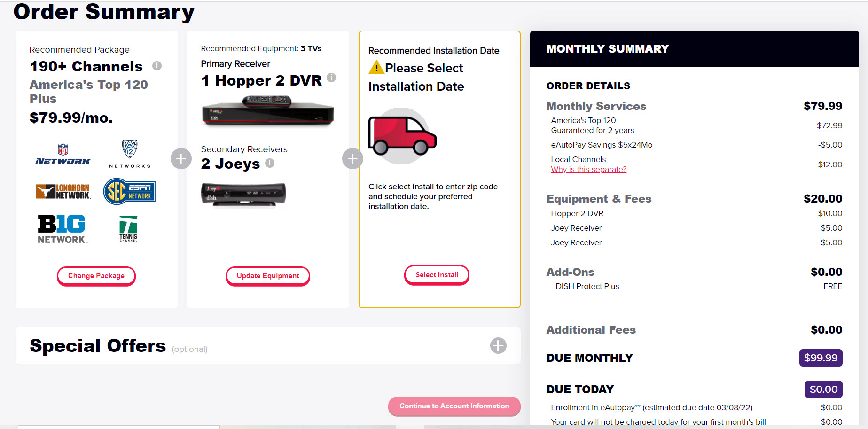Click the yellow warning triangle icon
The width and height of the screenshot is (868, 429).
(376, 68)
